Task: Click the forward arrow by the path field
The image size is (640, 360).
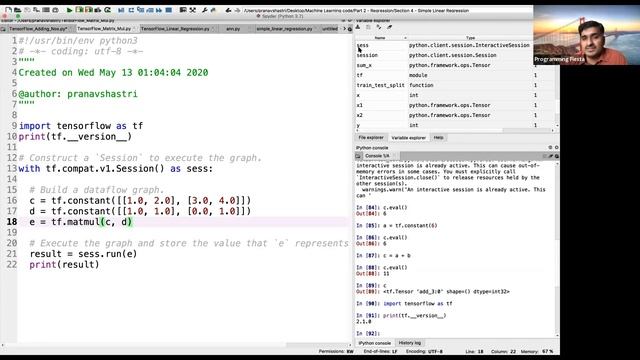Action: pos(238,10)
